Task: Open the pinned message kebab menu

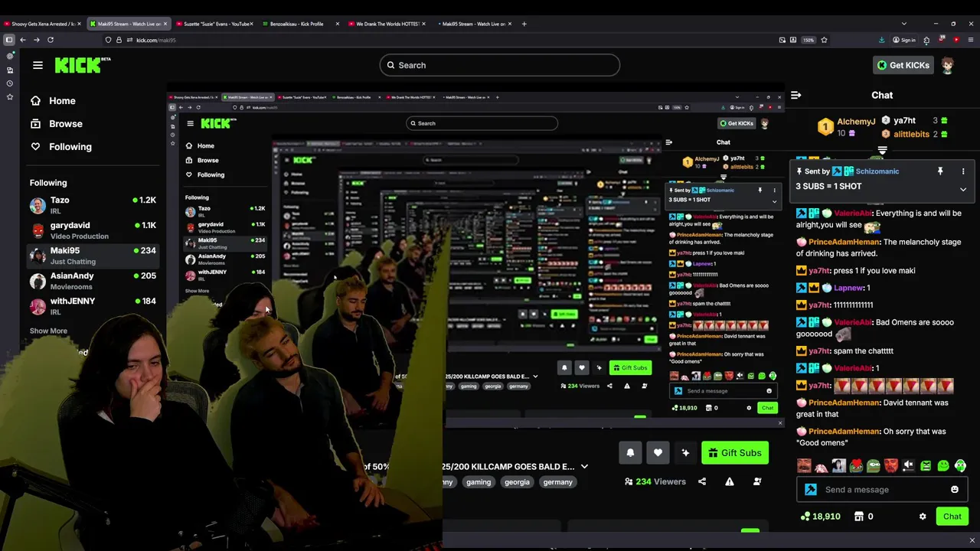Action: tap(963, 171)
